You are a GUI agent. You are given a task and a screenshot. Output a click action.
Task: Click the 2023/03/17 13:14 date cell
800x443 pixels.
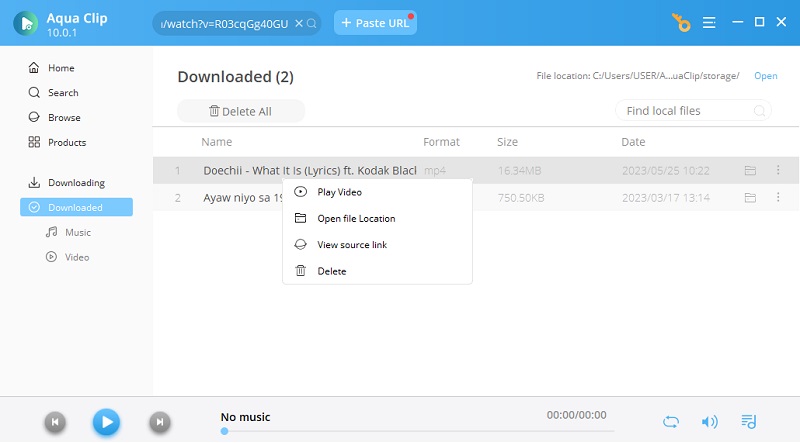point(665,198)
